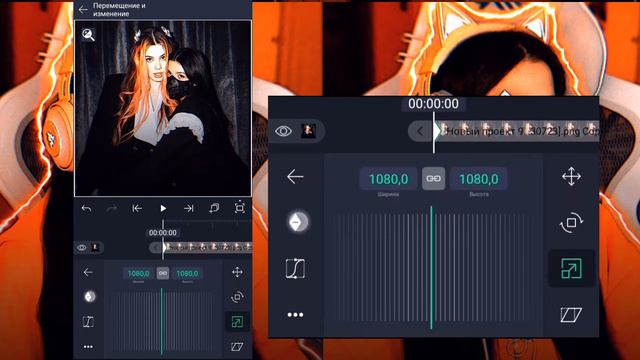
Task: Undo last action in small editor
Action: (87, 209)
